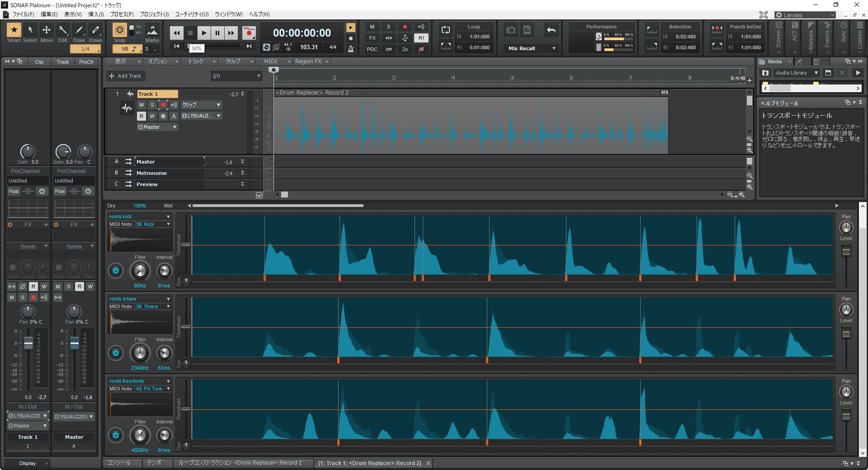This screenshot has width=868, height=470.
Task: Click the kick Filter knob at 93Hz
Action: point(140,271)
